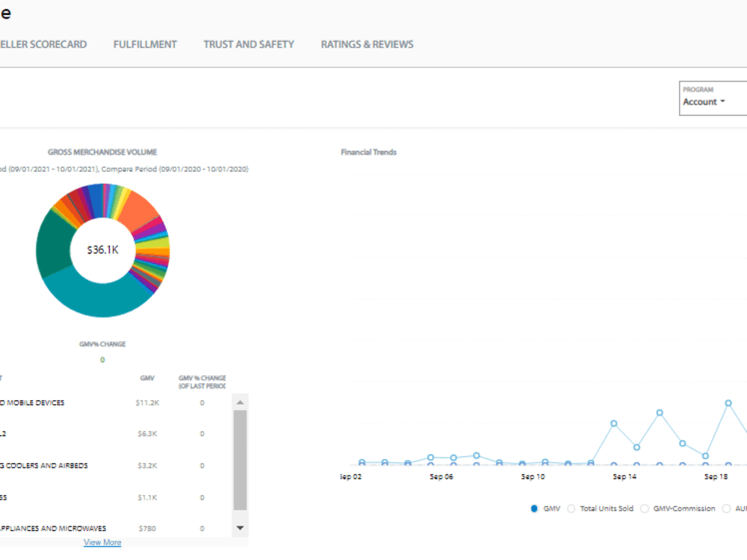747x560 pixels.
Task: Open the Trust and Safety tab
Action: [x=249, y=44]
